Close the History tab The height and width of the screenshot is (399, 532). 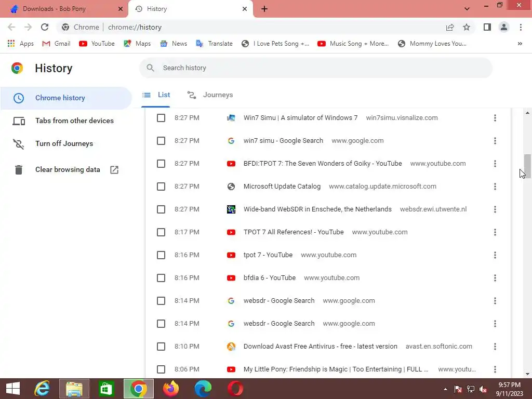click(245, 9)
